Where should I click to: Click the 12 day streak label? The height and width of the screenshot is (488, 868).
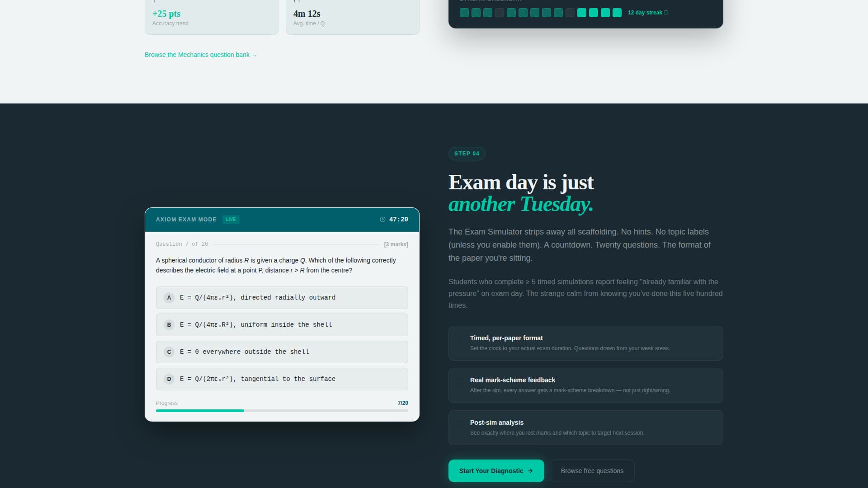(647, 13)
